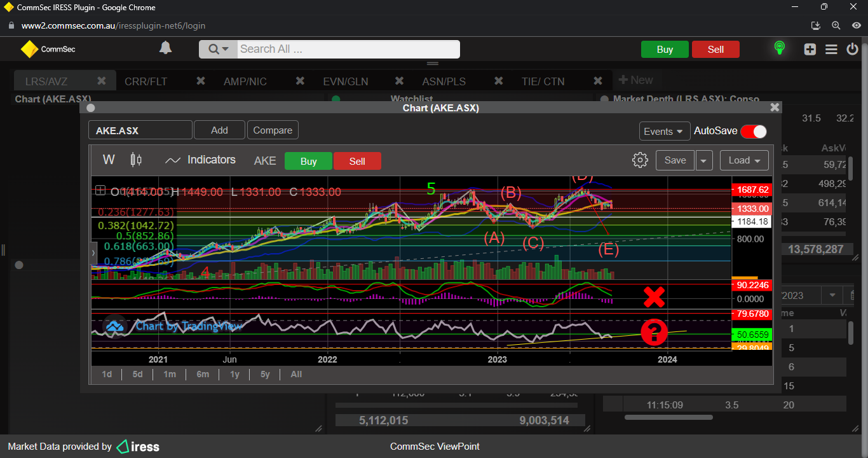The height and width of the screenshot is (458, 868).
Task: Click the Search All input field
Action: [348, 49]
